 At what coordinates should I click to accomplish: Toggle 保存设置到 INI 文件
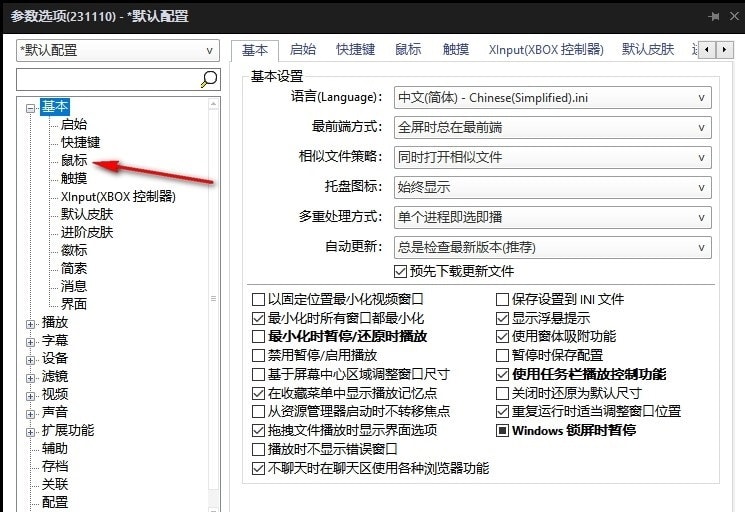coord(502,299)
